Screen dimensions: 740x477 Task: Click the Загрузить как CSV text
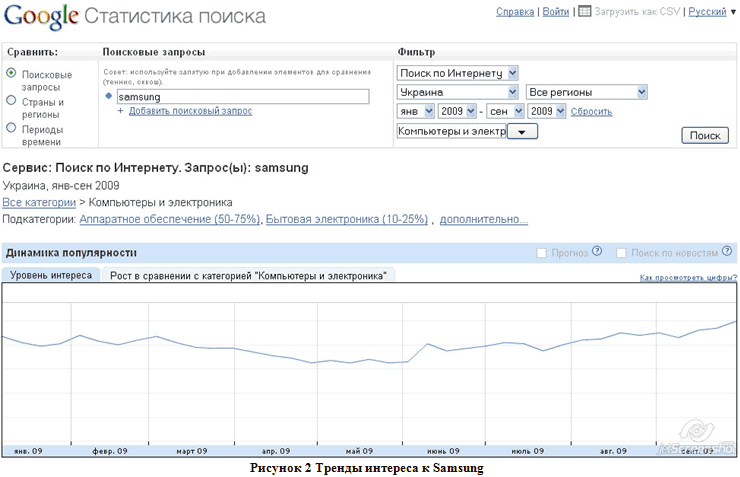(637, 11)
